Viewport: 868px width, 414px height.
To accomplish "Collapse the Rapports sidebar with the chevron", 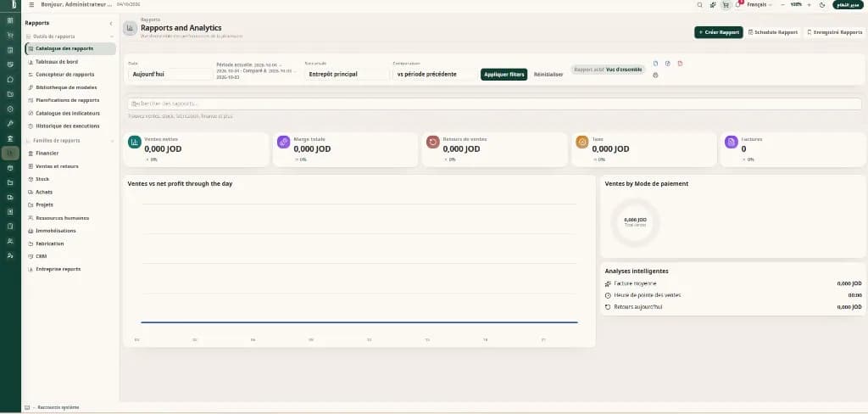I will [x=111, y=23].
